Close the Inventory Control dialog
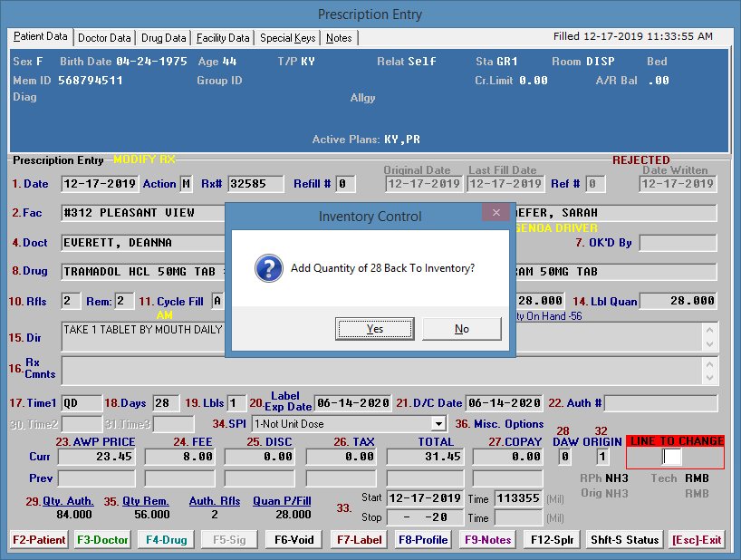Image resolution: width=741 pixels, height=560 pixels. tap(495, 213)
